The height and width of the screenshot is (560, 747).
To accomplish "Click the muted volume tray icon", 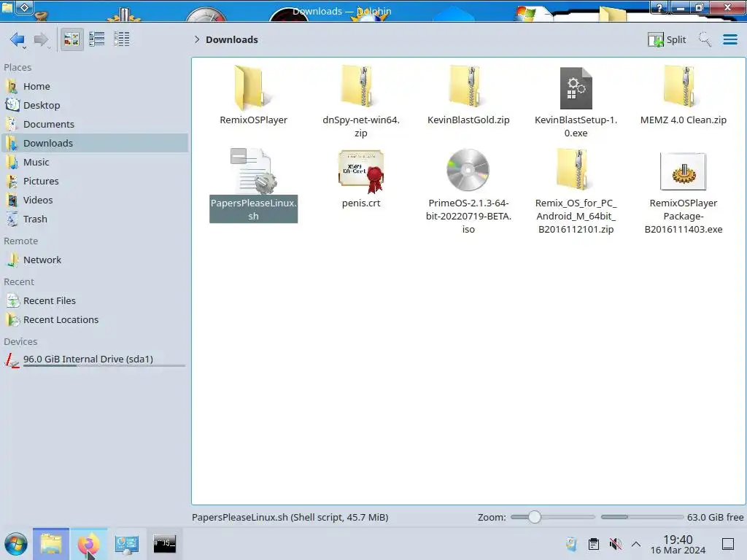I will [616, 544].
